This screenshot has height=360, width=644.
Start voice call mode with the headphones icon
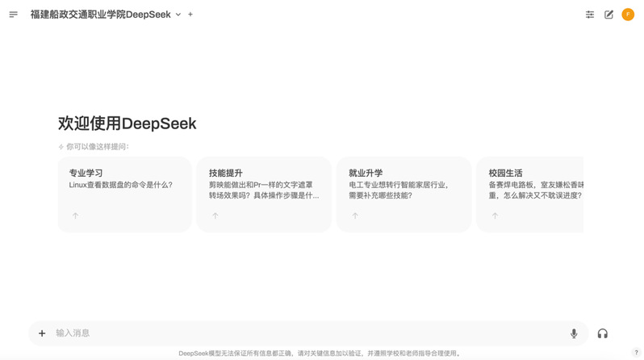click(x=602, y=333)
